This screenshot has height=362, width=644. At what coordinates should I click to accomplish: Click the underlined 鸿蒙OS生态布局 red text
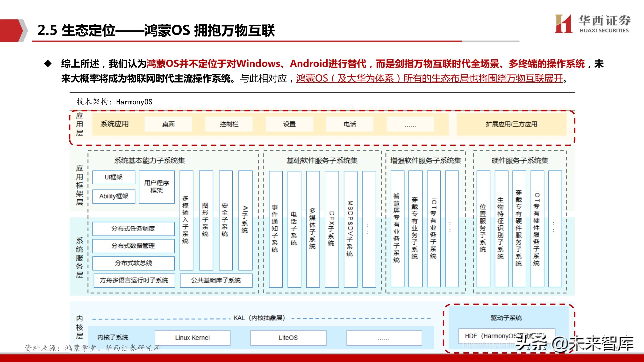pyautogui.click(x=429, y=78)
